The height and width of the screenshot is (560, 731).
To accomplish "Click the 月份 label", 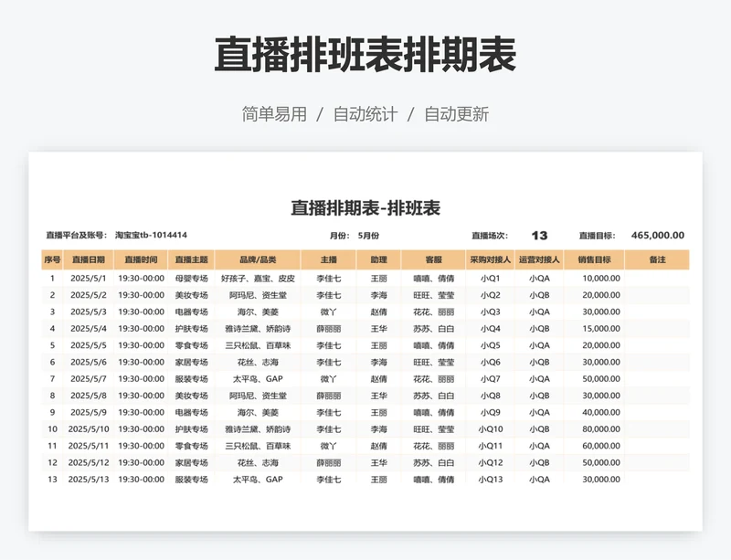I will tap(339, 236).
